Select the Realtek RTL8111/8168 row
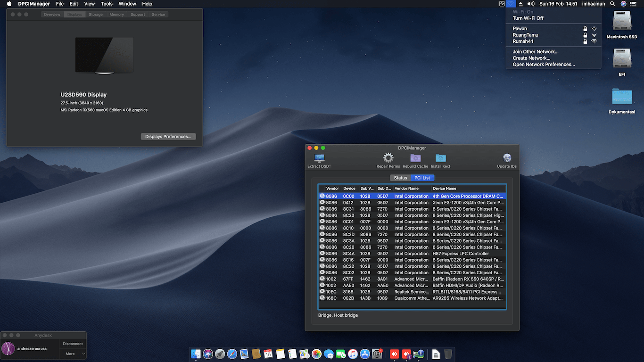 412,292
